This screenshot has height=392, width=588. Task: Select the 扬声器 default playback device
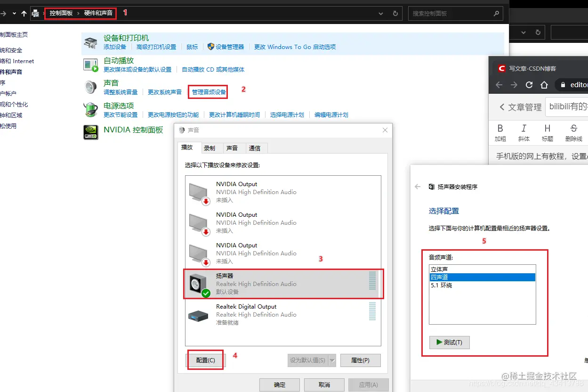point(283,284)
